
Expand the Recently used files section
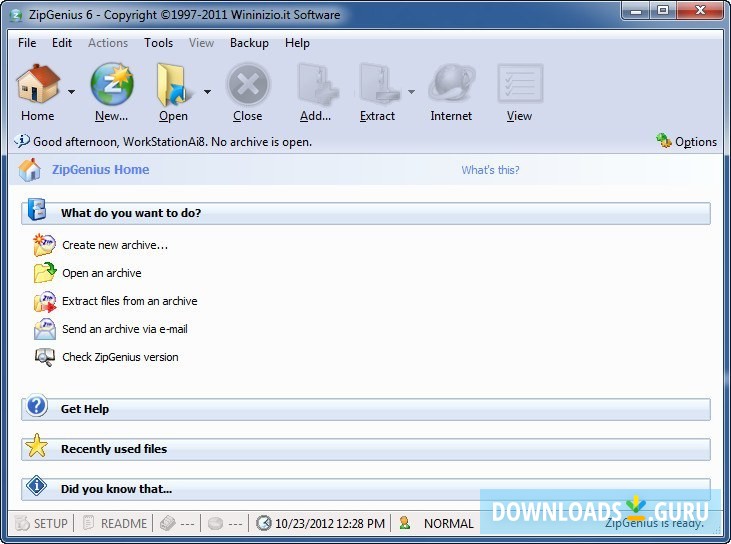(366, 449)
